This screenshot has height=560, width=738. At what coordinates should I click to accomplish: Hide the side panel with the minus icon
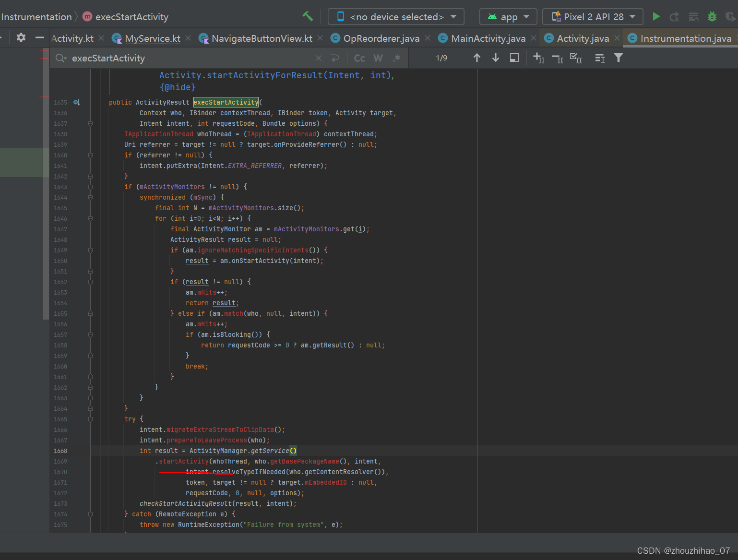click(40, 37)
